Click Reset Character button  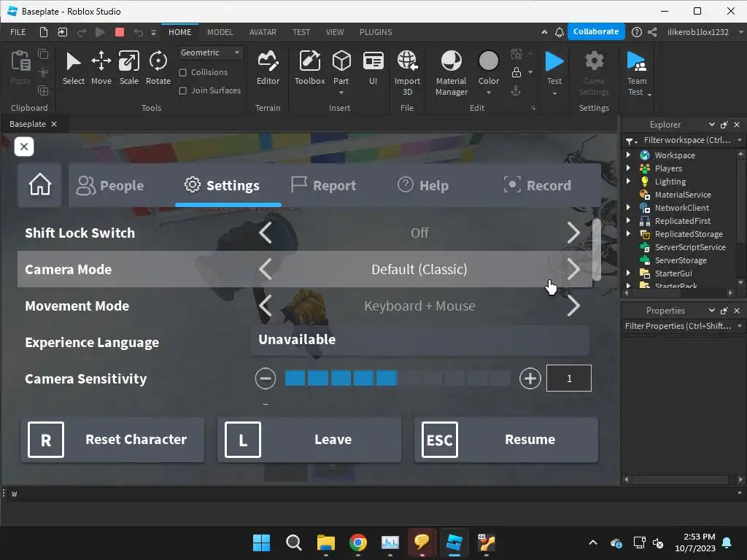point(112,440)
